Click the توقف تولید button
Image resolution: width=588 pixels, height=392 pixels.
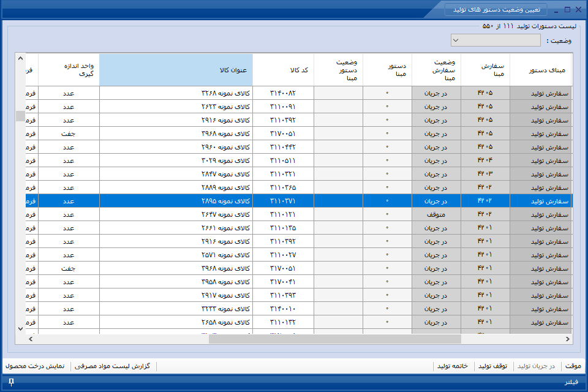pyautogui.click(x=492, y=366)
